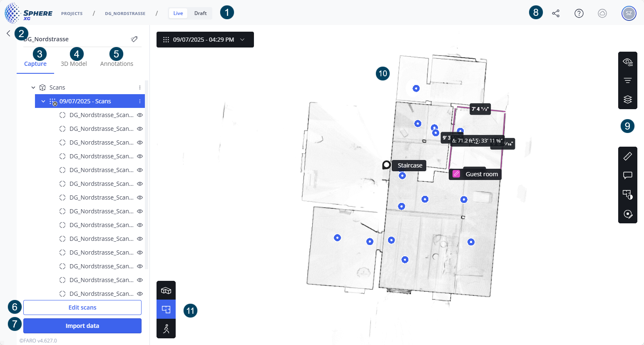Image resolution: width=644 pixels, height=345 pixels.
Task: Click the tag icon beside DG_Nordstrasse
Action: pyautogui.click(x=134, y=39)
